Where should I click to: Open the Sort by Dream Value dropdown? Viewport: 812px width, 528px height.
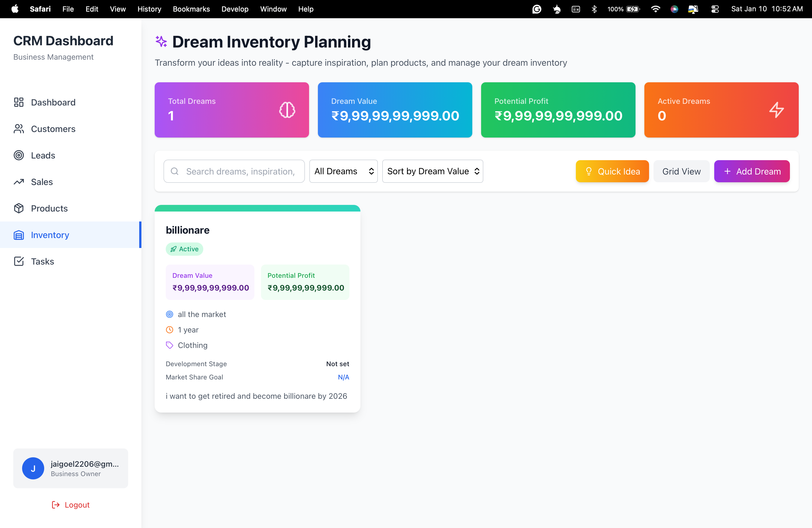click(433, 171)
